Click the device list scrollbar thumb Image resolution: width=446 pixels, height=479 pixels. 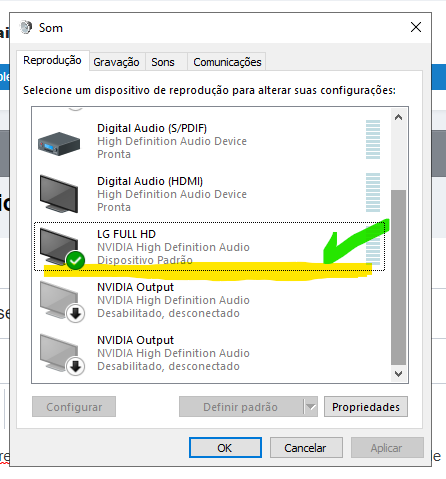coord(398,277)
